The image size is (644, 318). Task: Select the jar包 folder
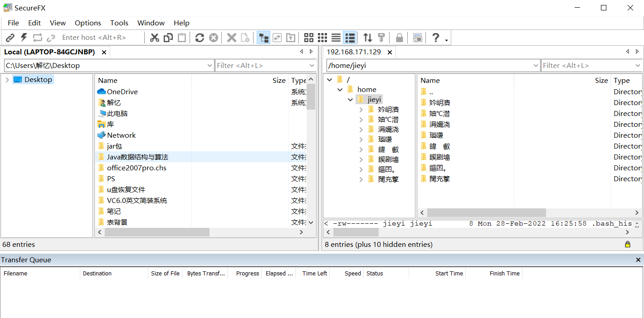tap(114, 146)
